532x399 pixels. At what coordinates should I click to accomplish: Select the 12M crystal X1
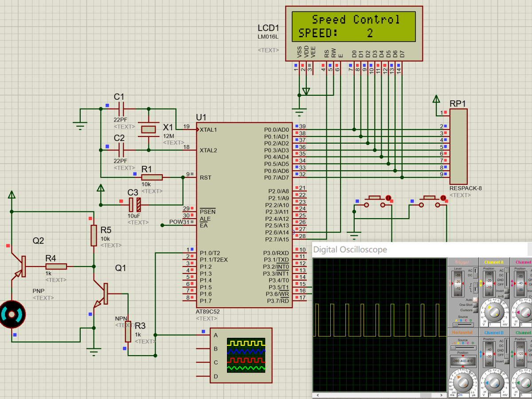(149, 129)
